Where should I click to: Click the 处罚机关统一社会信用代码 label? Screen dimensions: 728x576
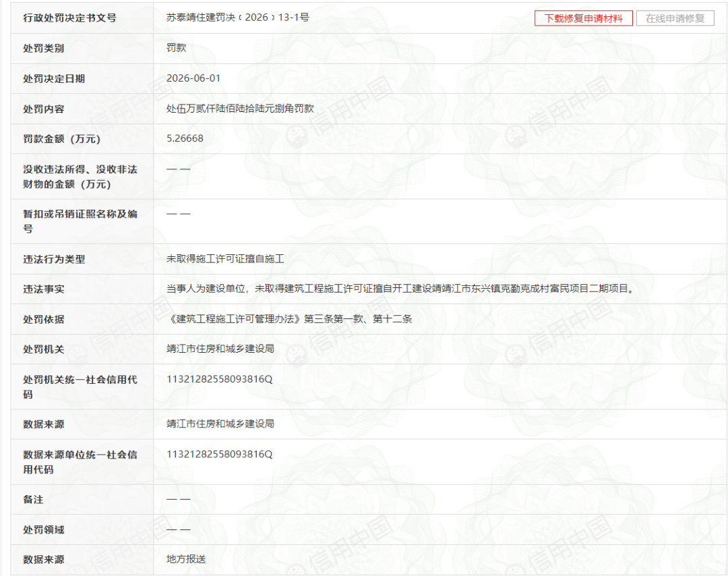(80, 387)
